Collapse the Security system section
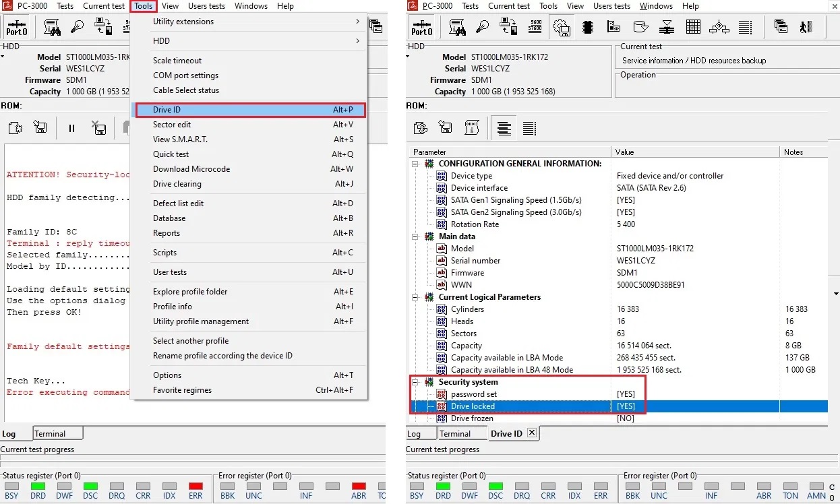Screen dimensions: 840x504 [415, 382]
